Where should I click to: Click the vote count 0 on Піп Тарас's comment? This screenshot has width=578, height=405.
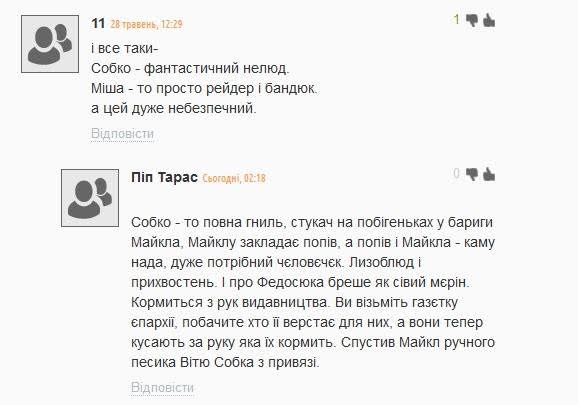tap(457, 174)
